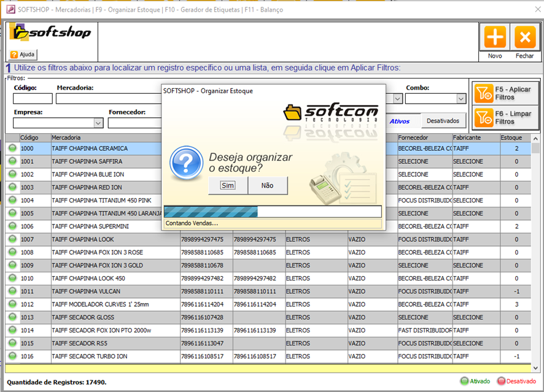The image size is (544, 392).
Task: Click the Novo plus icon
Action: 495,38
